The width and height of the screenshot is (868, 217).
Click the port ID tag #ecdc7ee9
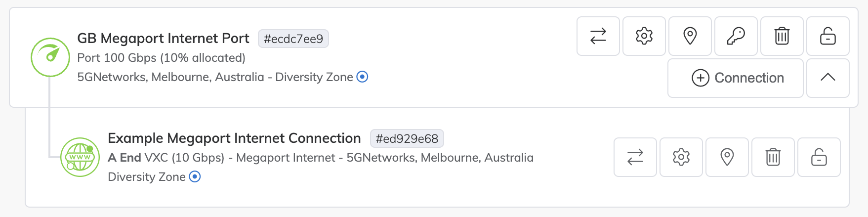tap(293, 39)
